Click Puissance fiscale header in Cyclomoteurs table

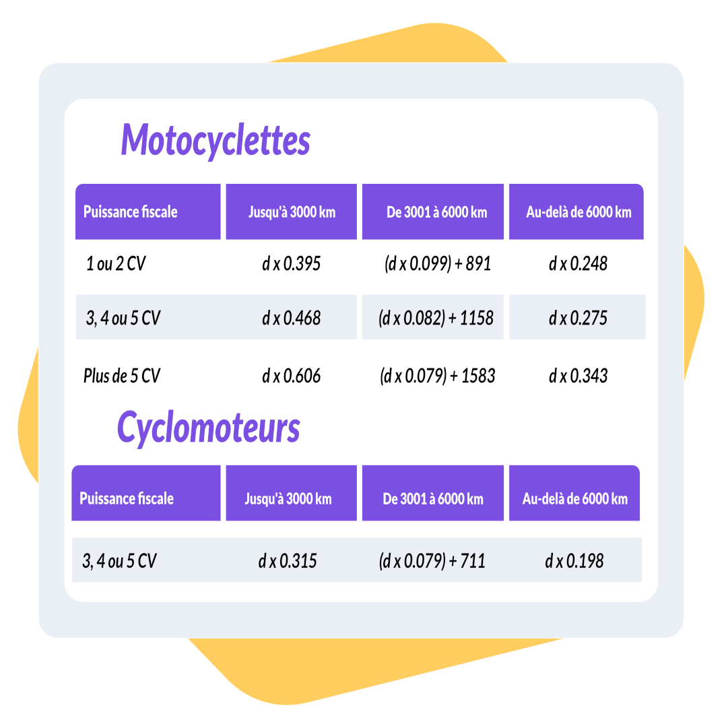point(127,498)
